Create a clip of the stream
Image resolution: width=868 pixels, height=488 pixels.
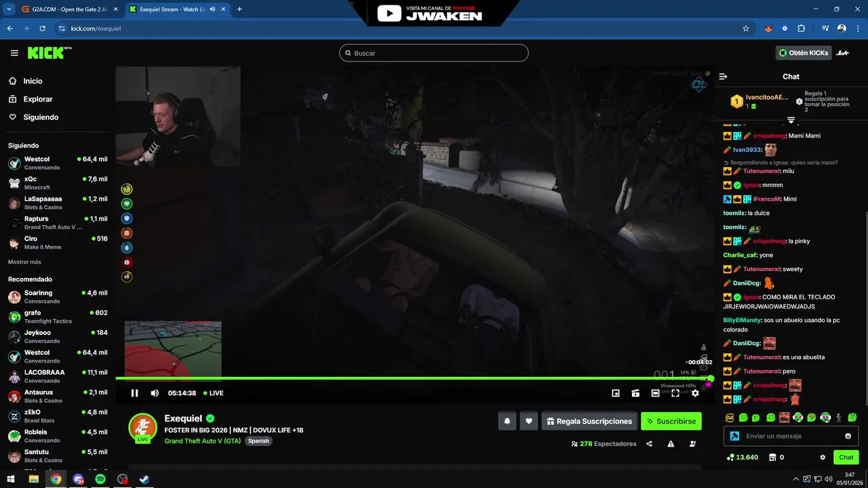635,393
